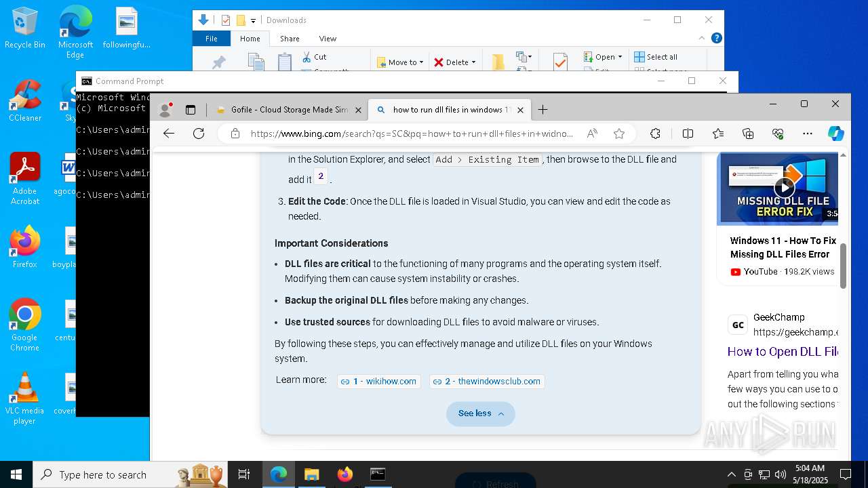This screenshot has height=488, width=868.
Task: Select View ribbon tab in Downloads
Action: tap(328, 39)
